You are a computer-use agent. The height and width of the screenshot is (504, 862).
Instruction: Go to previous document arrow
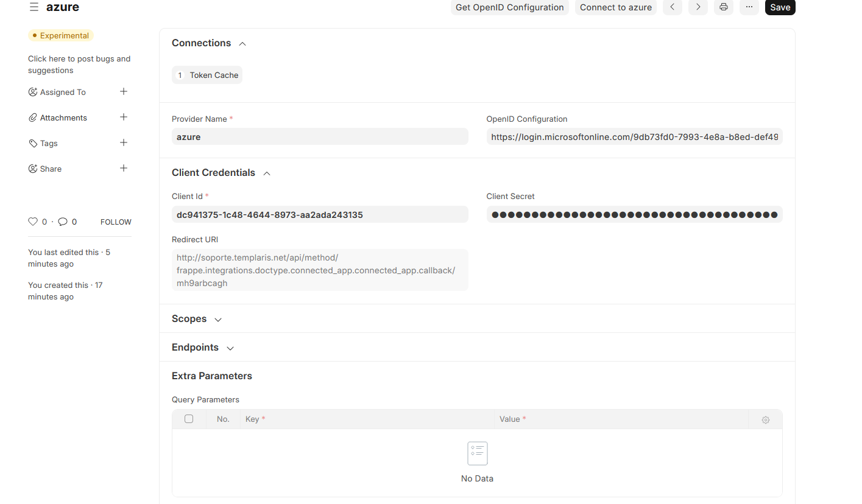pos(672,7)
